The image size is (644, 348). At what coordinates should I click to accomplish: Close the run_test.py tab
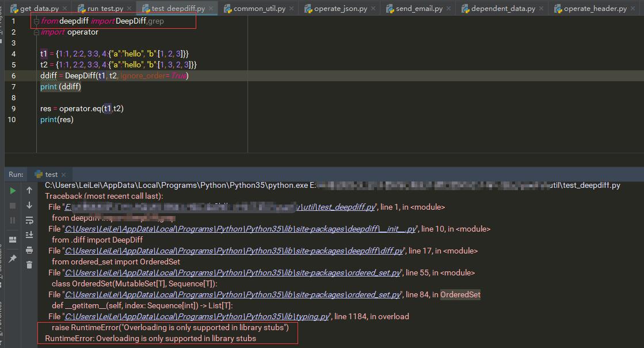point(129,8)
